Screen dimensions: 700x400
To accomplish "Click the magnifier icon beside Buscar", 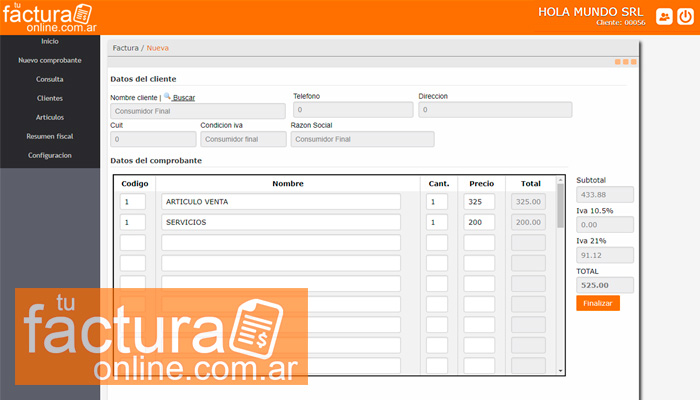I will (x=167, y=97).
